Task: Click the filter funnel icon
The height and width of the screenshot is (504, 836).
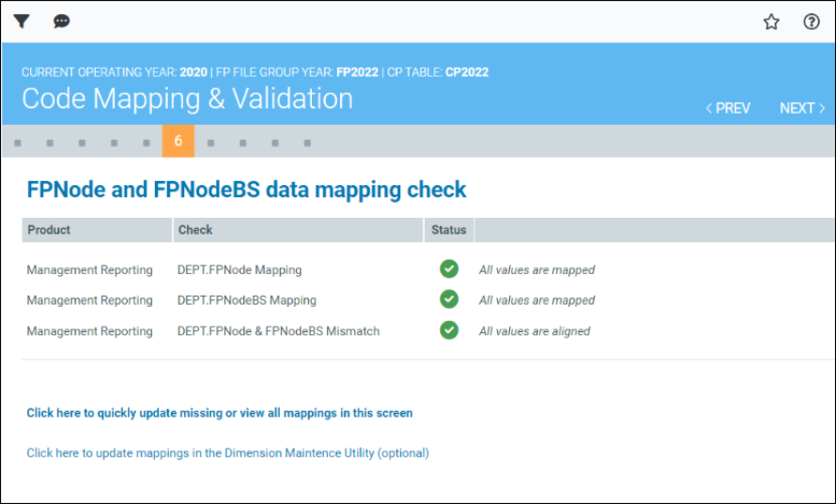Action: (22, 22)
